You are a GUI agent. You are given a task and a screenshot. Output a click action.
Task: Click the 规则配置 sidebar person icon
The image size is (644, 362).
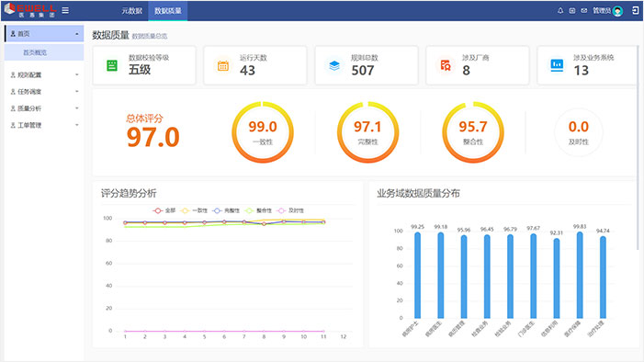(13, 74)
